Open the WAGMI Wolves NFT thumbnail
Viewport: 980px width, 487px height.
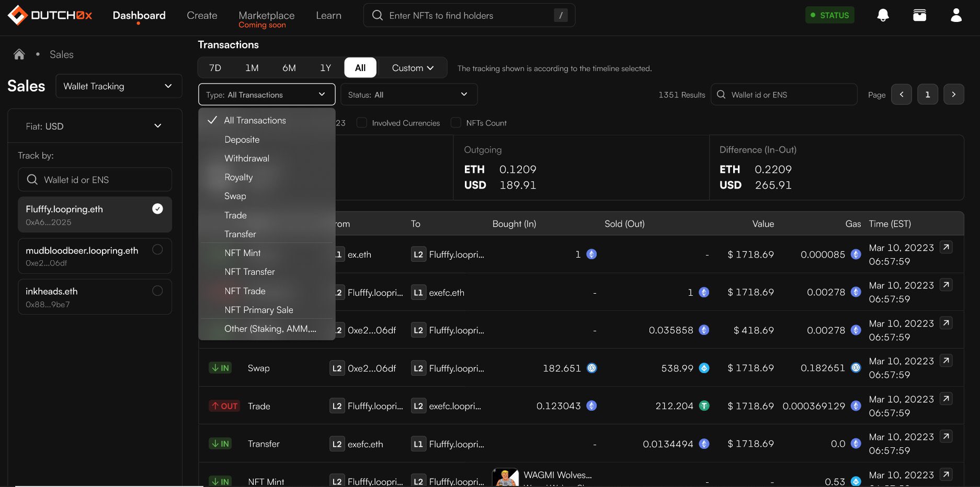(x=505, y=477)
